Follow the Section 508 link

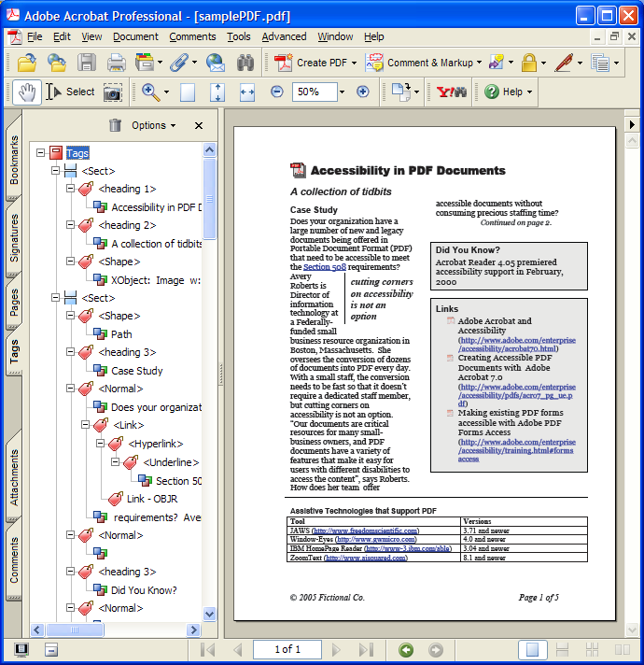click(x=325, y=267)
